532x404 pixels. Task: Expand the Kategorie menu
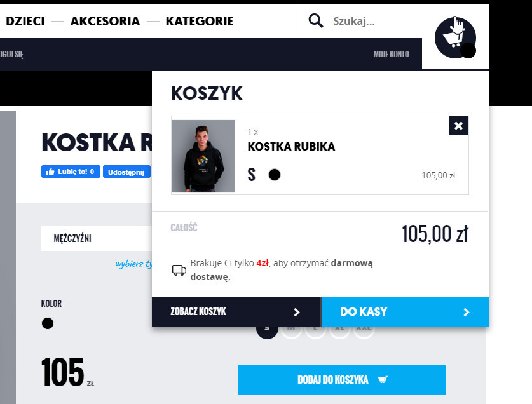200,21
